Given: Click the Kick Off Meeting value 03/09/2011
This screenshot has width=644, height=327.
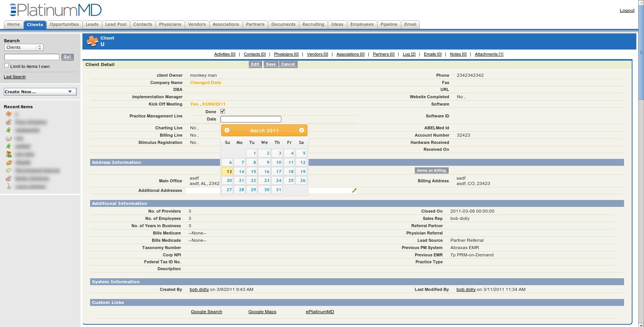Looking at the screenshot, I should pyautogui.click(x=214, y=104).
